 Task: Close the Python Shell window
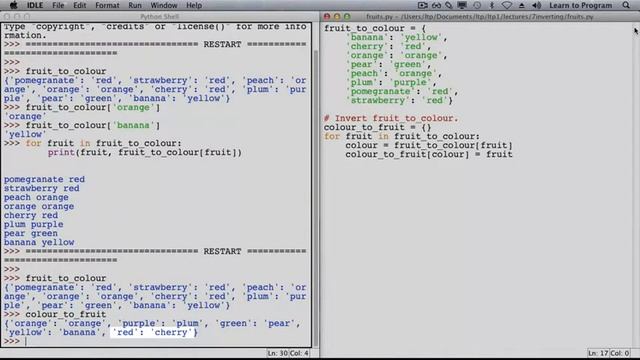(x=7, y=17)
